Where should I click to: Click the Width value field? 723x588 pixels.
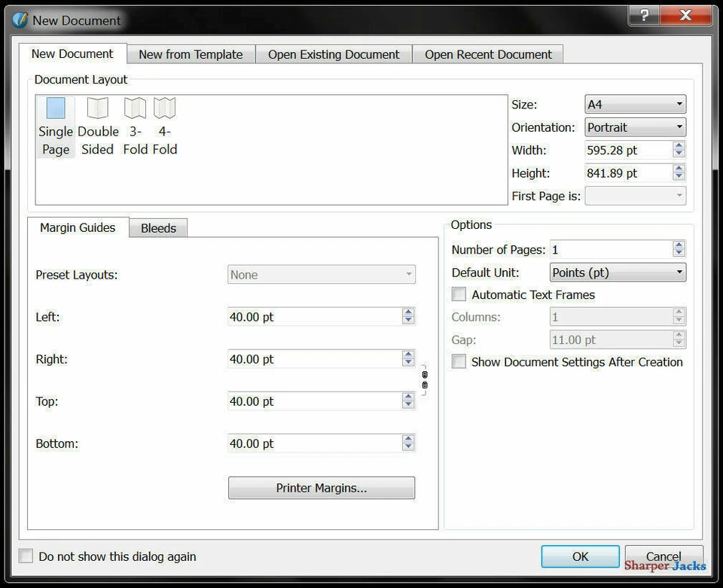click(625, 150)
